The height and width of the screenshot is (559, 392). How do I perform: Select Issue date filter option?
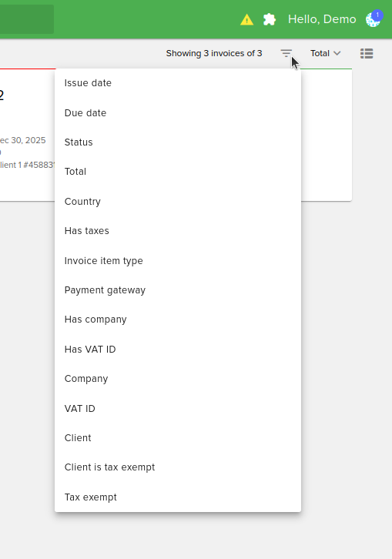tap(178, 83)
